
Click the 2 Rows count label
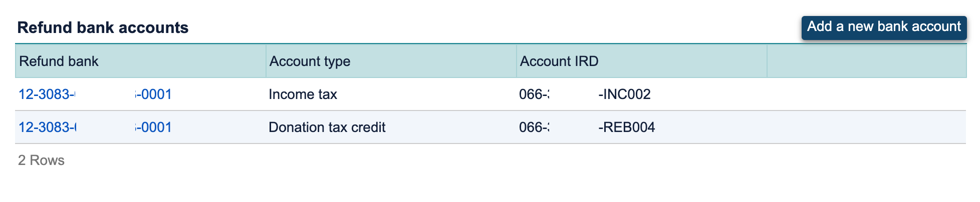41,160
